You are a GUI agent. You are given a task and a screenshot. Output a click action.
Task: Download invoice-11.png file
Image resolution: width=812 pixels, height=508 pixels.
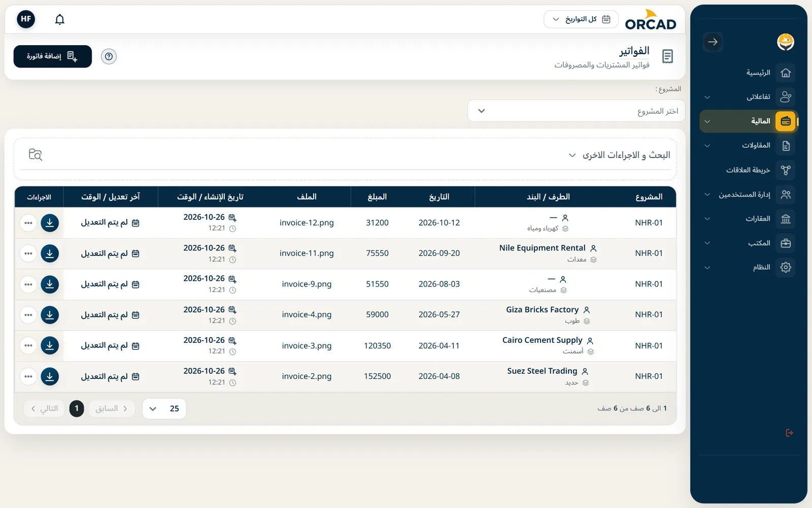50,253
